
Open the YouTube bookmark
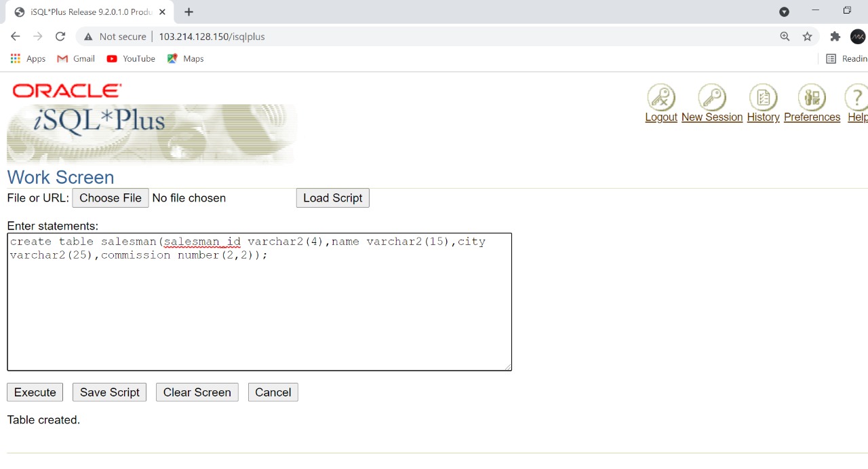[131, 59]
